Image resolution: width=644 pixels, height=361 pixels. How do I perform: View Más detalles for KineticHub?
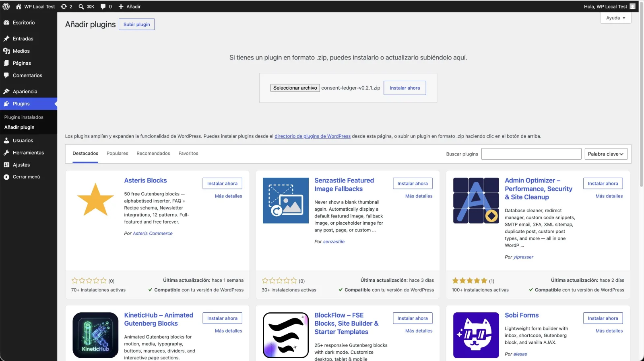(x=228, y=331)
